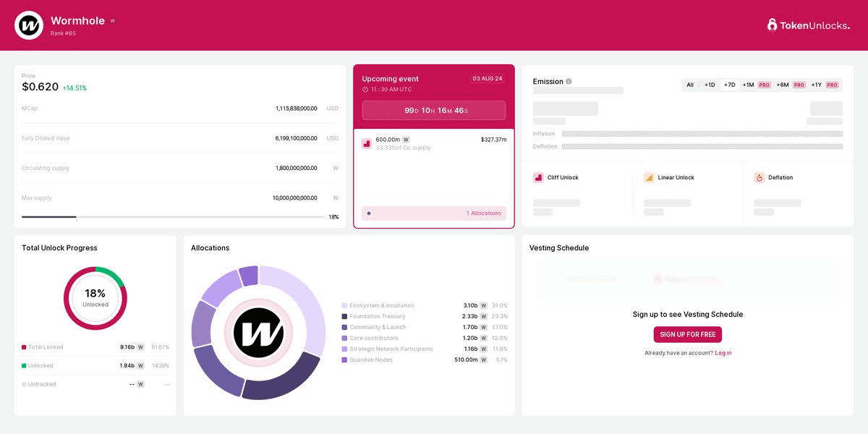Click the $327.37m unlock value
The width and height of the screenshot is (868, 434).
point(494,140)
